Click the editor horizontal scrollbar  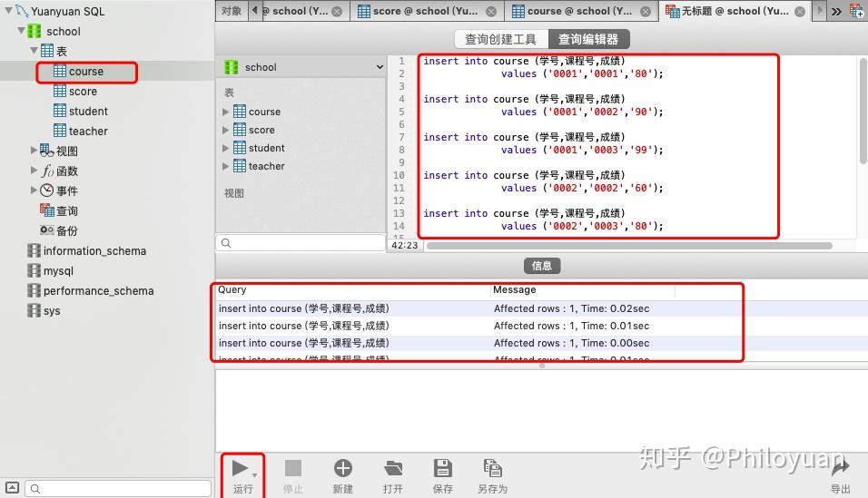pyautogui.click(x=629, y=246)
